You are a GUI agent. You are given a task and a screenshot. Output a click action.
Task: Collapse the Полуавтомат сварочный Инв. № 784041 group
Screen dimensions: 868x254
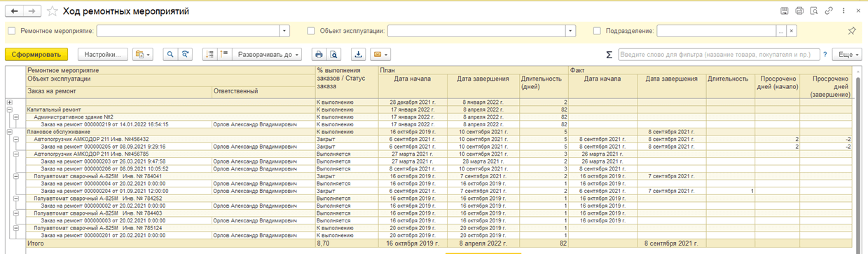(16, 176)
